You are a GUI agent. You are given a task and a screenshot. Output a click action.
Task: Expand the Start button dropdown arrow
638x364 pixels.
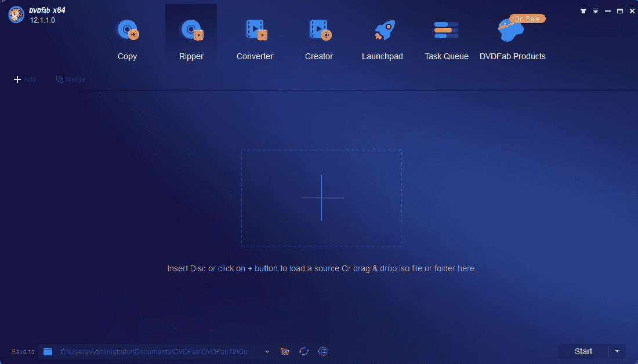tap(617, 351)
